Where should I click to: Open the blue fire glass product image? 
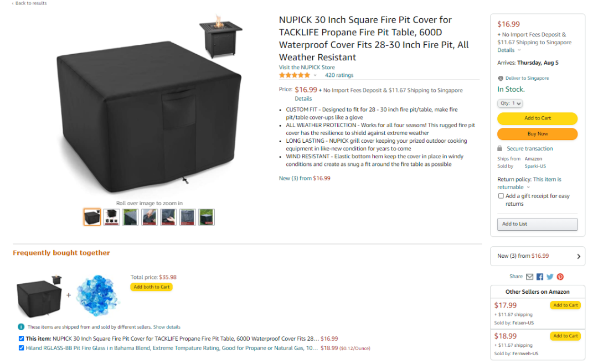pyautogui.click(x=98, y=295)
